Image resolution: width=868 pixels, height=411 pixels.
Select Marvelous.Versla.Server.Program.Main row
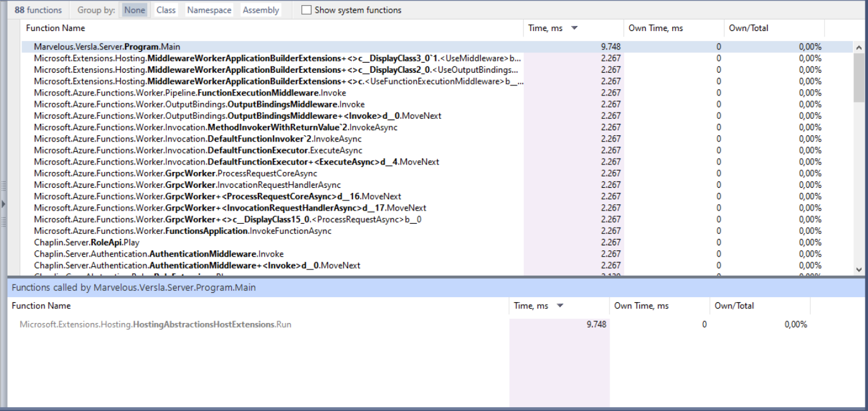pos(437,47)
